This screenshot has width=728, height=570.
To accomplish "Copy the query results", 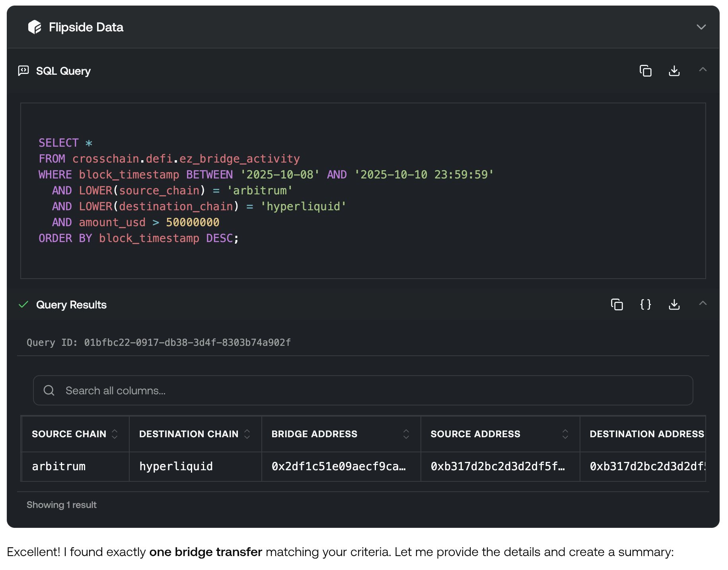I will 617,304.
